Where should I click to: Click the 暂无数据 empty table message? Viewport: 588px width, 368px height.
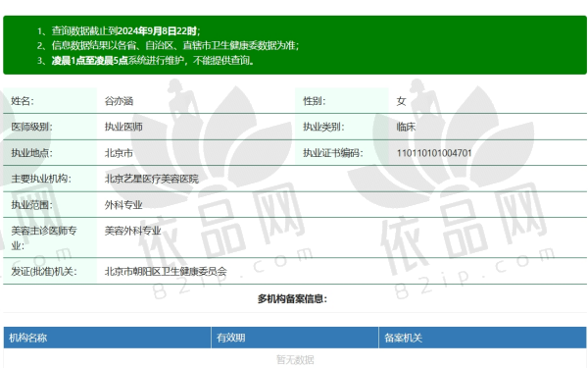295,360
